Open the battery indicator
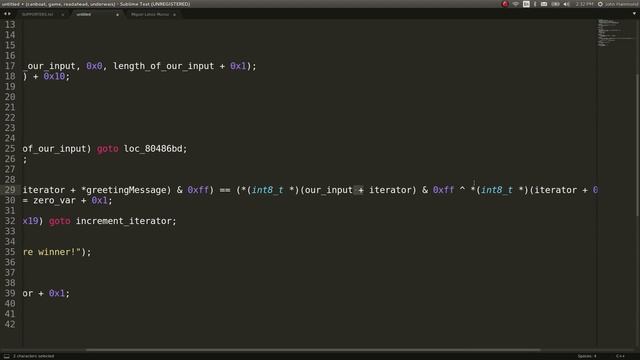The height and width of the screenshot is (360, 640). (x=555, y=4)
